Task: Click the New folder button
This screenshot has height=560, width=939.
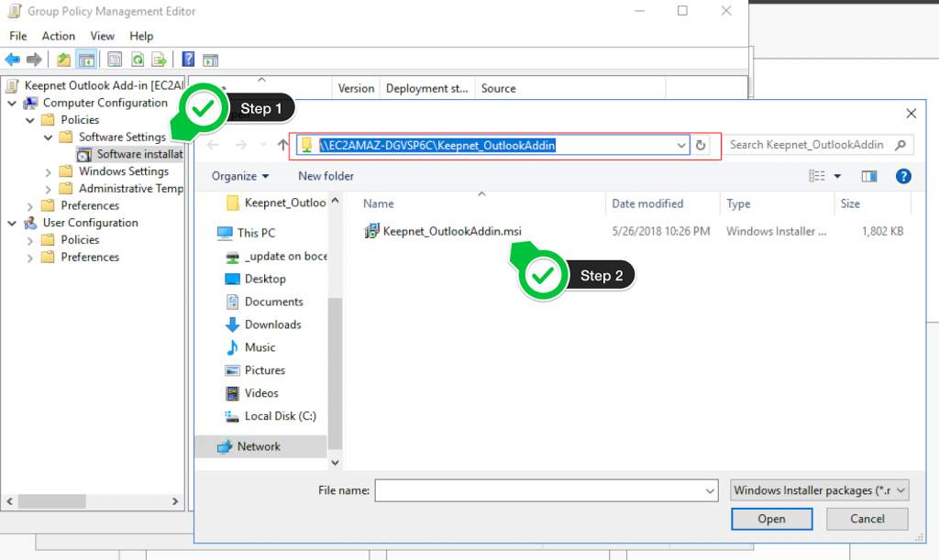Action: click(x=326, y=176)
